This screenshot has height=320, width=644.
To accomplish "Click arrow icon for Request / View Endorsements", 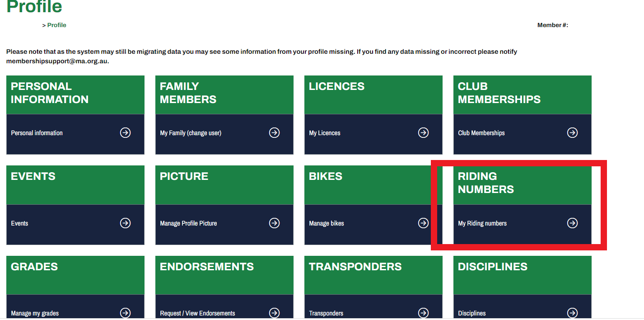I will tap(274, 313).
